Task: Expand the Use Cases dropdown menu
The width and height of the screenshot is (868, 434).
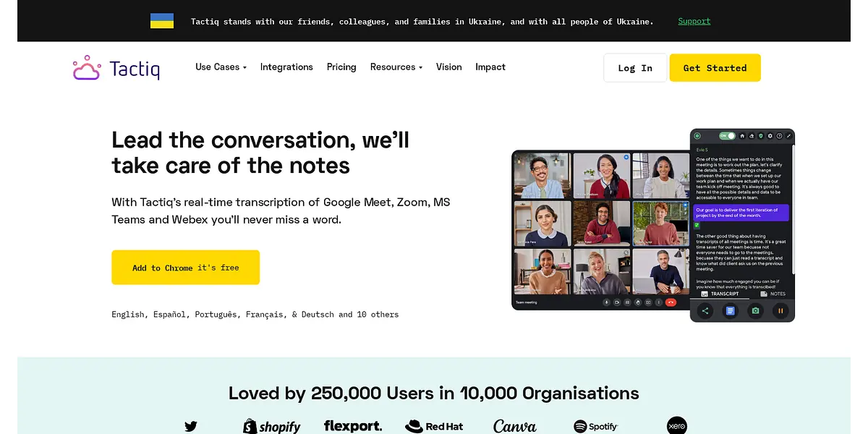Action: 221,67
